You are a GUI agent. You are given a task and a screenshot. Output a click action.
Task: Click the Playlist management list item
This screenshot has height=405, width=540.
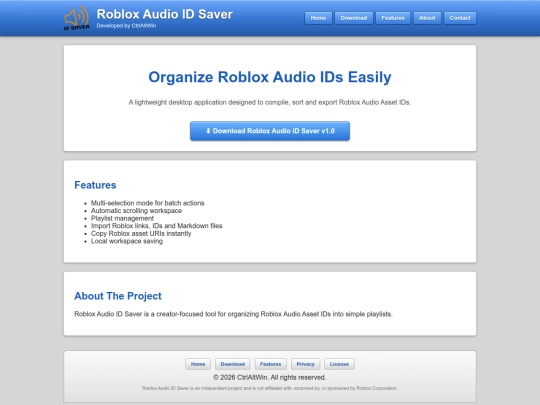pos(122,218)
